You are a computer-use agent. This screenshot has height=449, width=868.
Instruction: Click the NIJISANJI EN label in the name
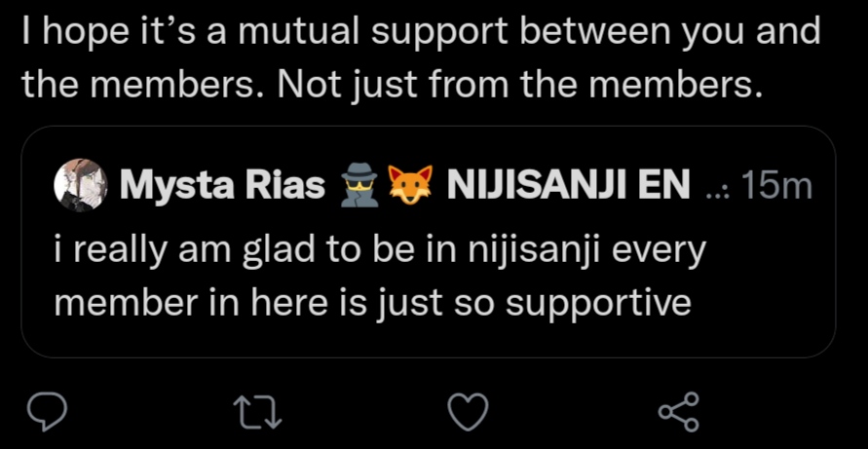click(566, 184)
